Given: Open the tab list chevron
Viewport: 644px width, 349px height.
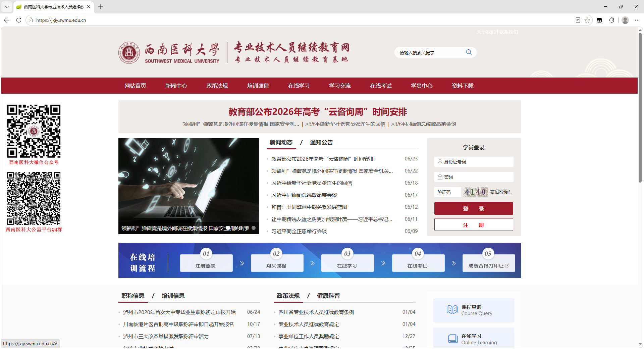Looking at the screenshot, I should pyautogui.click(x=6, y=7).
